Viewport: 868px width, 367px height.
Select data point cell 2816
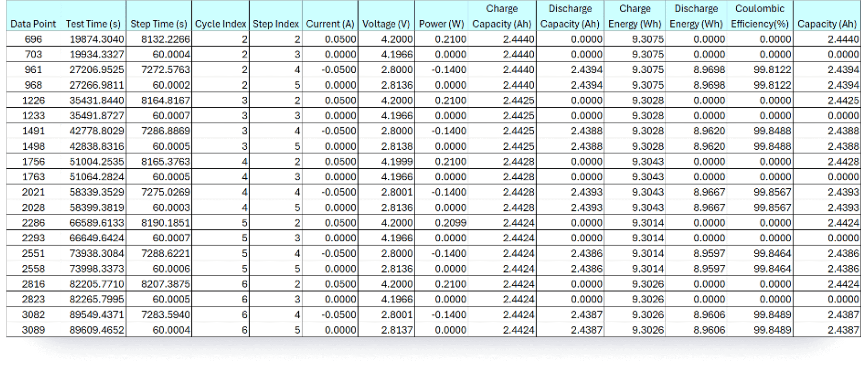tap(33, 284)
